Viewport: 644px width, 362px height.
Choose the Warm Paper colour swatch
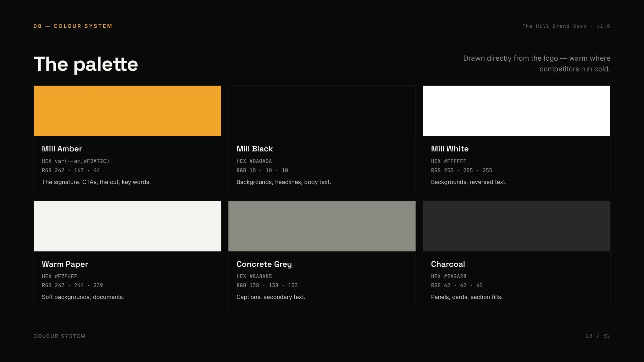[127, 226]
